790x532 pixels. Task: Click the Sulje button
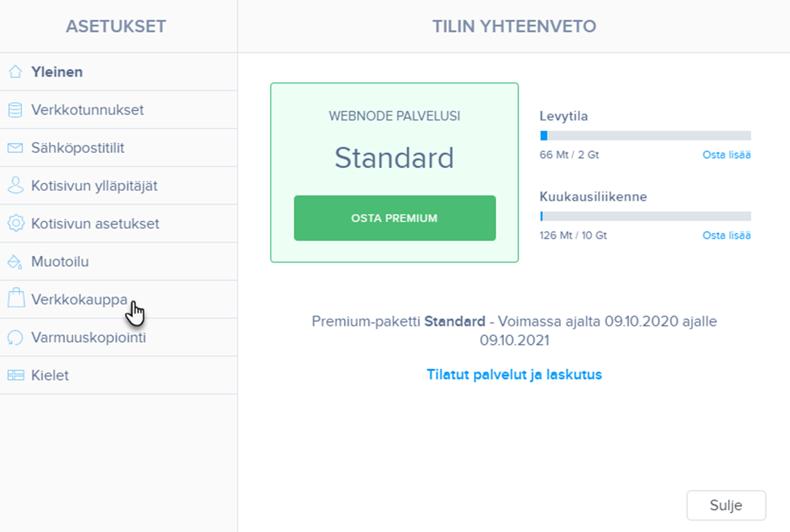(725, 505)
